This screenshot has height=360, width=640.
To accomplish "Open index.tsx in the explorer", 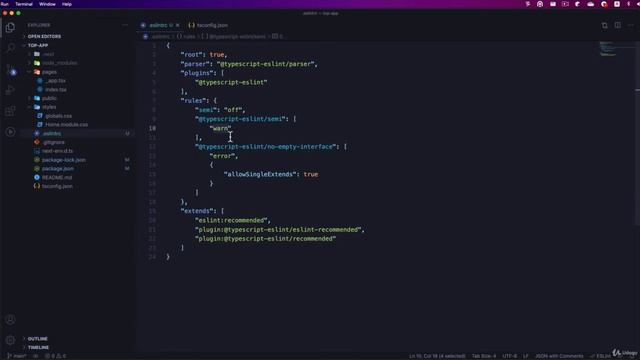I will [x=56, y=89].
